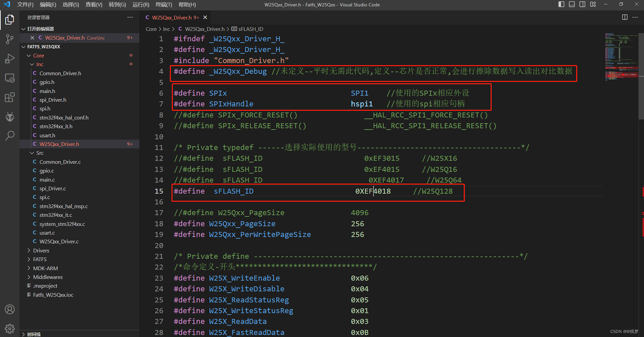Open the PlatformIO alien-head icon
The image size is (644, 337).
10,117
